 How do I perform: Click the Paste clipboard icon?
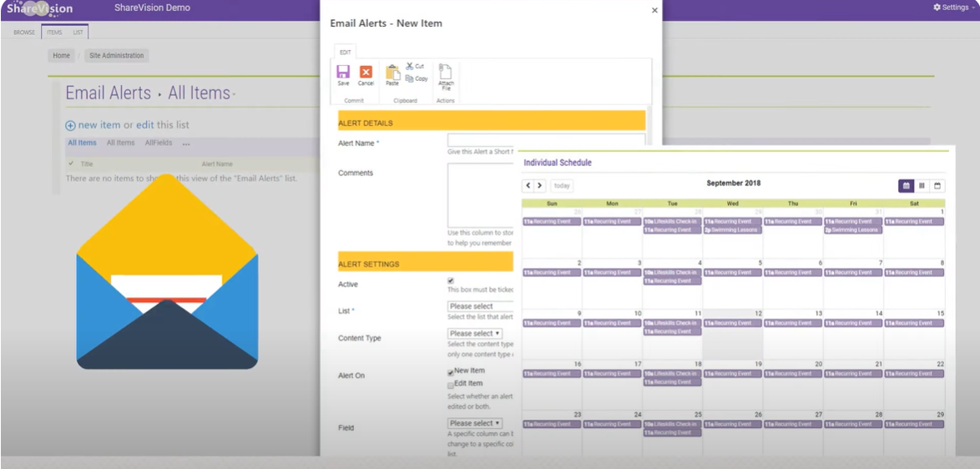click(392, 72)
